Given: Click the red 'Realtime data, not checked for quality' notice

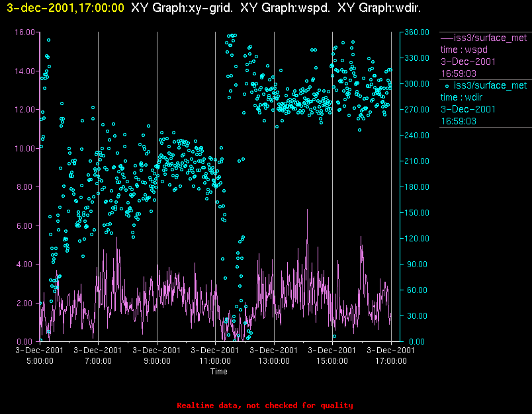Looking at the screenshot, I should (265, 405).
